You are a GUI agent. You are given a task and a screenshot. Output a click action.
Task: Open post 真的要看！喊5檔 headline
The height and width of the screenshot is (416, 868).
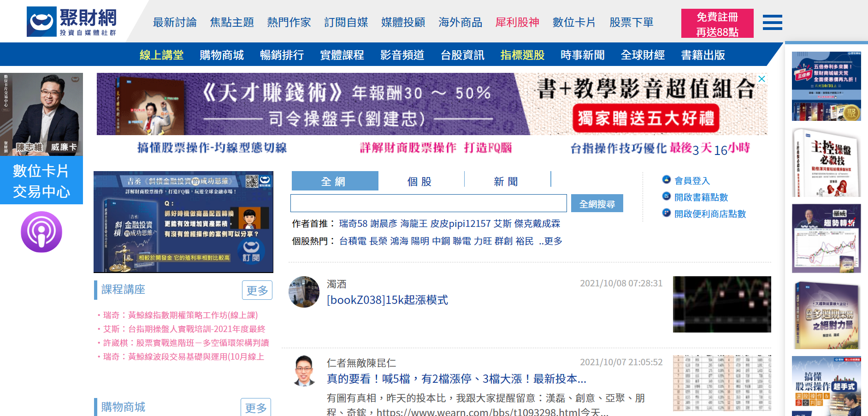click(456, 379)
